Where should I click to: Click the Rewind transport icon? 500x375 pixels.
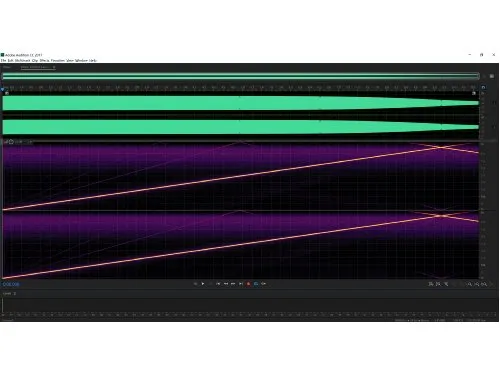click(x=226, y=284)
